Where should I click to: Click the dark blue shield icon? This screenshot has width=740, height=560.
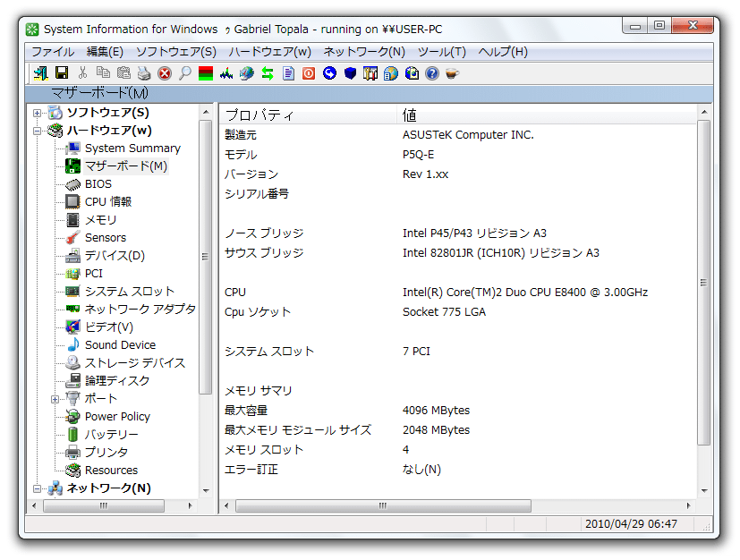[x=350, y=73]
